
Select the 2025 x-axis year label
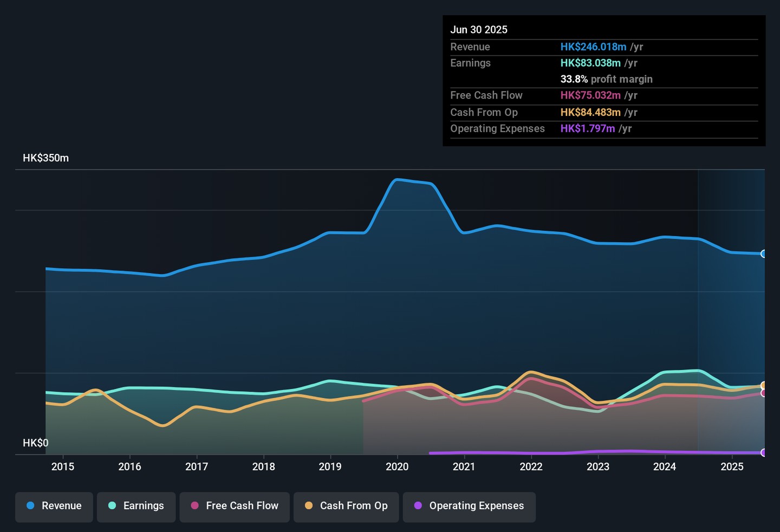pos(732,466)
